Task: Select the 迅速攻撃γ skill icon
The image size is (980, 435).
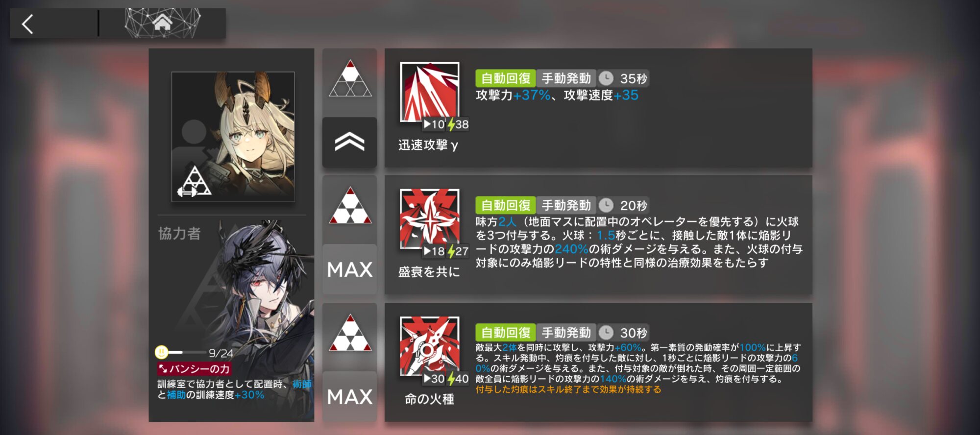Action: coord(430,92)
